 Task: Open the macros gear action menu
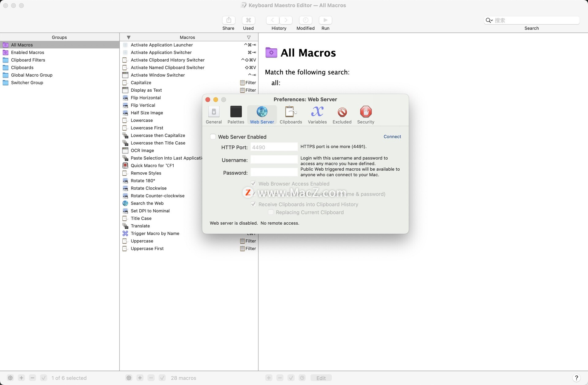[x=129, y=378]
